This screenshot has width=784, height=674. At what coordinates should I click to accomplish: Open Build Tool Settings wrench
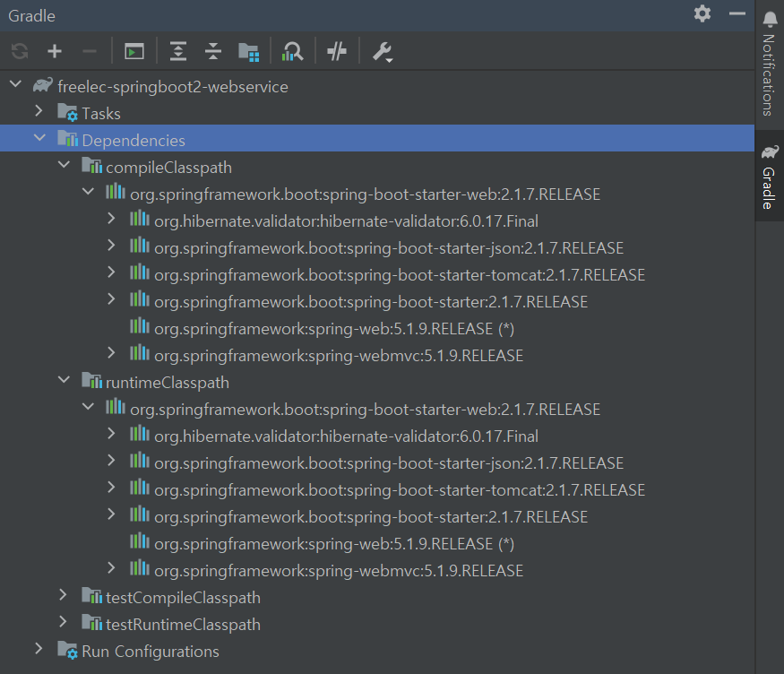(x=383, y=51)
